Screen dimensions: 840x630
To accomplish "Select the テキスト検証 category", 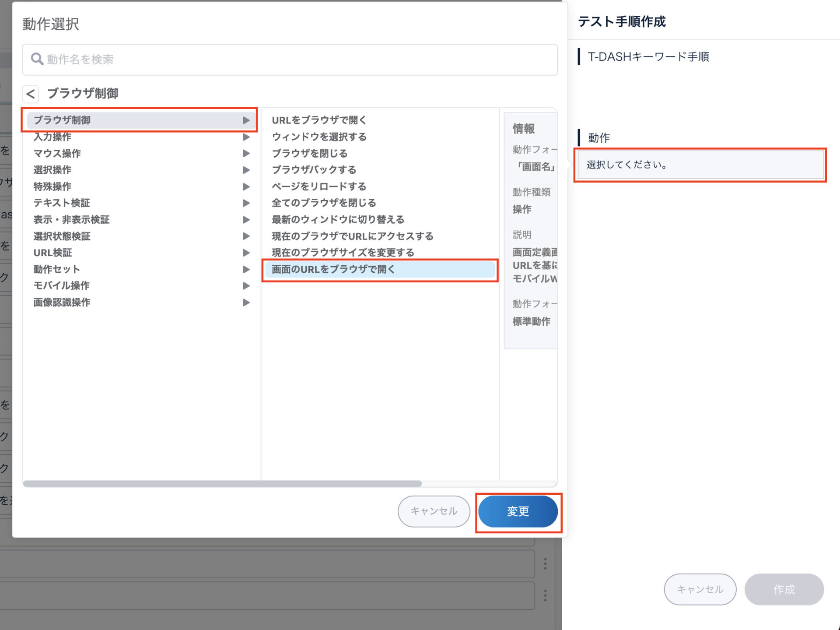I will tap(62, 203).
